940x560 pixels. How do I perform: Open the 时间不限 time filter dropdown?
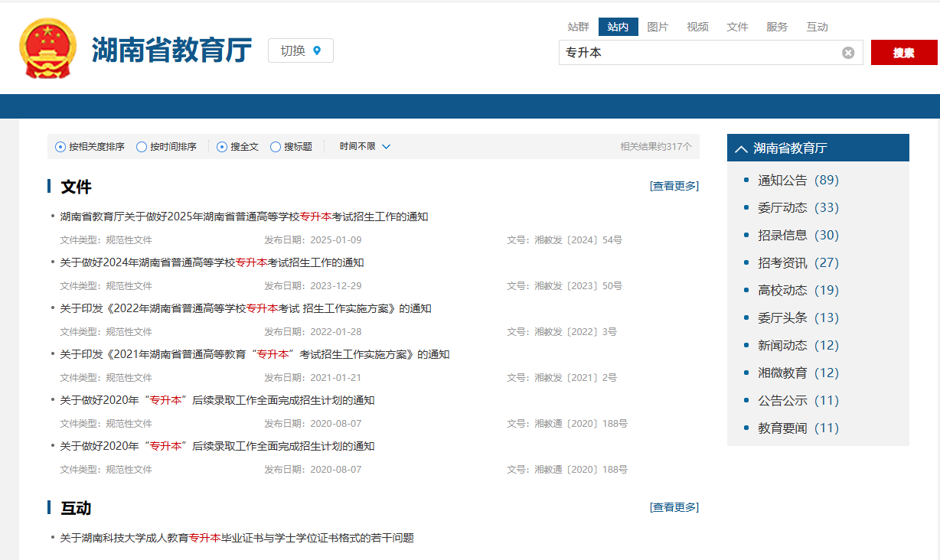[x=365, y=146]
